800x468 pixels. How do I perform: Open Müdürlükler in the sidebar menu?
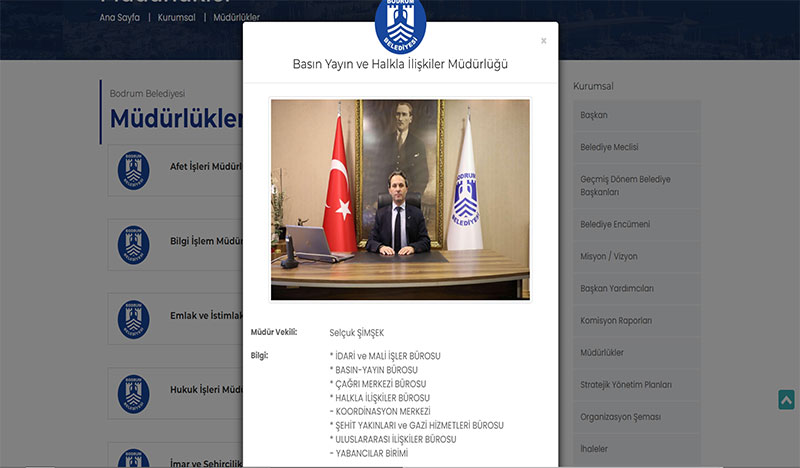click(x=636, y=353)
